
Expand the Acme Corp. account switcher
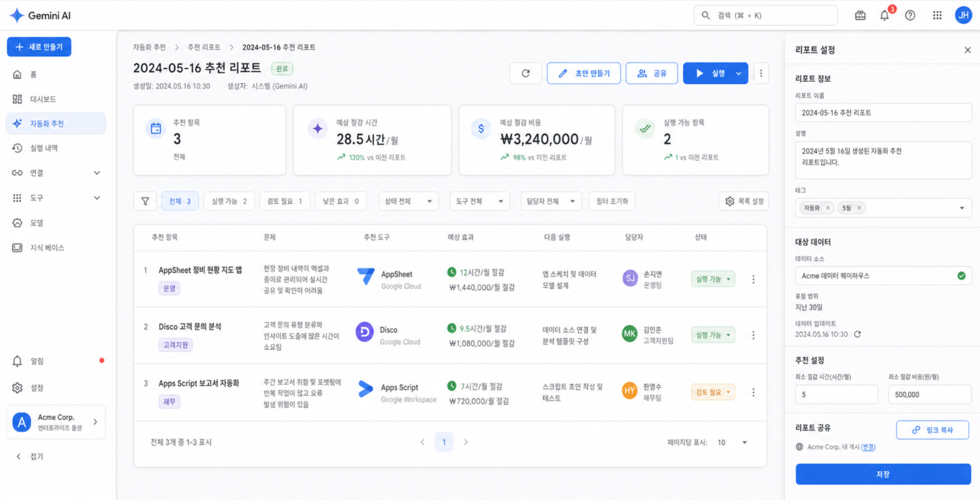point(56,422)
